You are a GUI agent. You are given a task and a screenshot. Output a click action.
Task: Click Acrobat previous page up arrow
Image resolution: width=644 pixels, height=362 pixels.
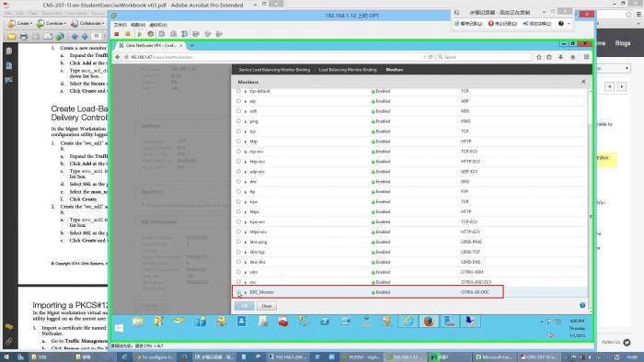point(75,37)
